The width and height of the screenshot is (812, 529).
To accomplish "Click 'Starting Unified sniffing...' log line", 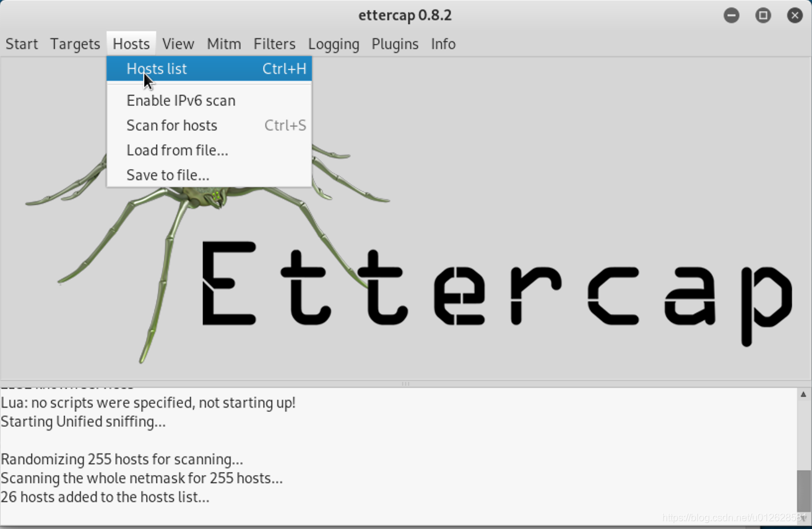I will pos(83,421).
